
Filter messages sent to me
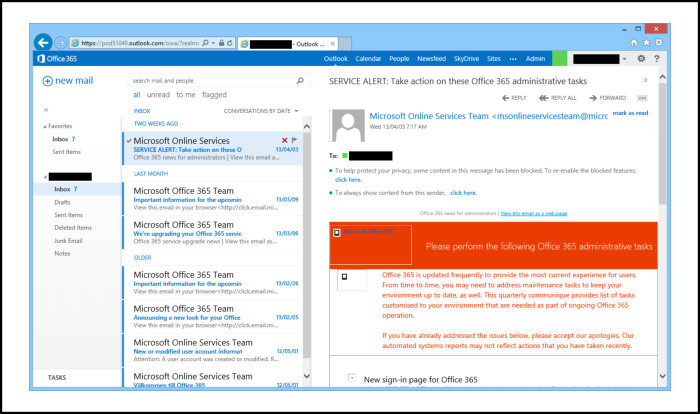(x=186, y=95)
